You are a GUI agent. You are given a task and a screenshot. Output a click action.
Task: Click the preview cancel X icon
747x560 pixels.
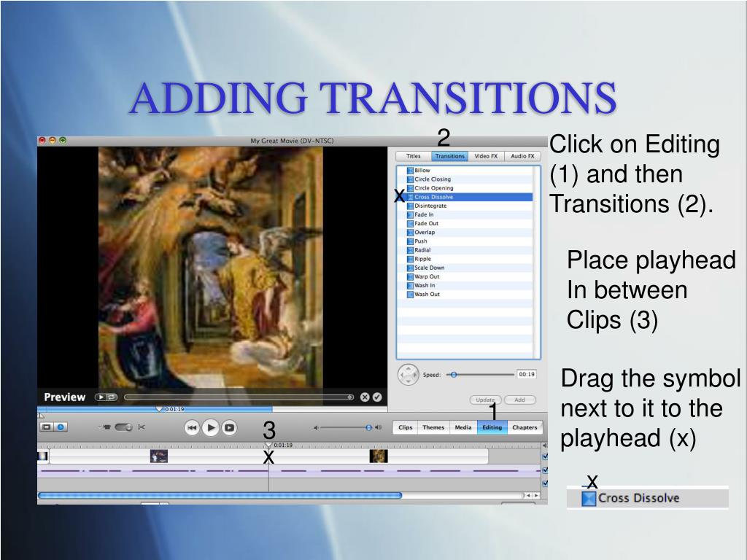pos(365,397)
